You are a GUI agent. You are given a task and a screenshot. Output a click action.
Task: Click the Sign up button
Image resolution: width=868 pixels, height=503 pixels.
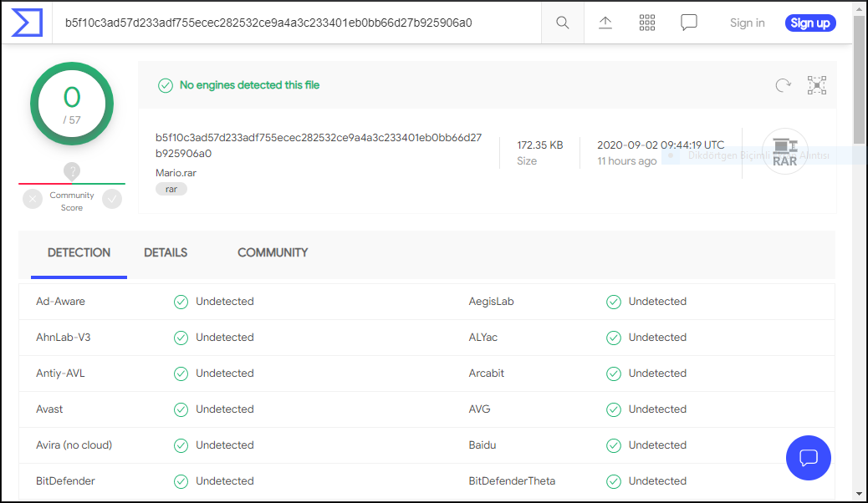[x=809, y=23]
